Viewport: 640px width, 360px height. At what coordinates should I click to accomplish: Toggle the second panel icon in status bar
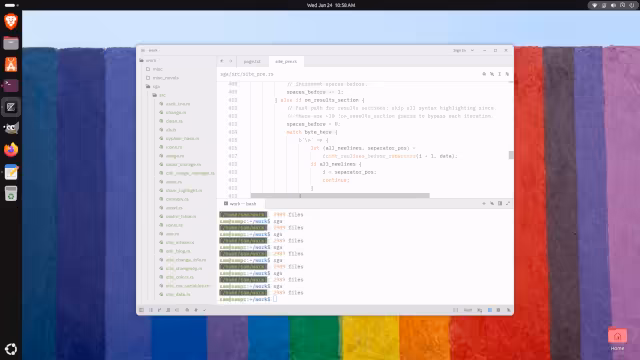click(x=151, y=310)
